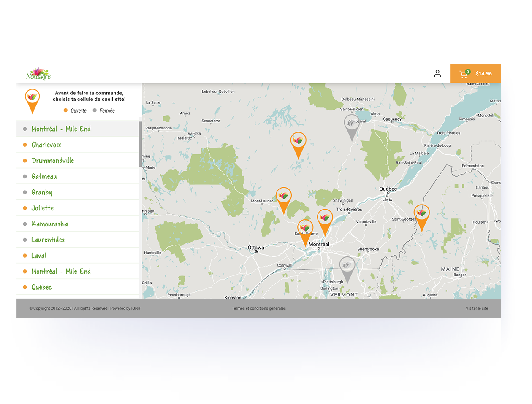This screenshot has width=532, height=404.
Task: Open the NousRire logo home link
Action: (x=38, y=73)
